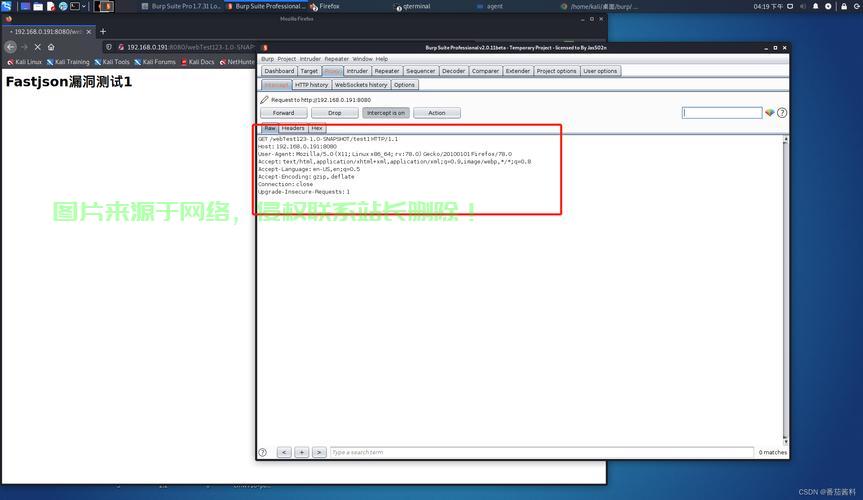Click the power manager tray icon
The width and height of the screenshot is (863, 500).
828,6
